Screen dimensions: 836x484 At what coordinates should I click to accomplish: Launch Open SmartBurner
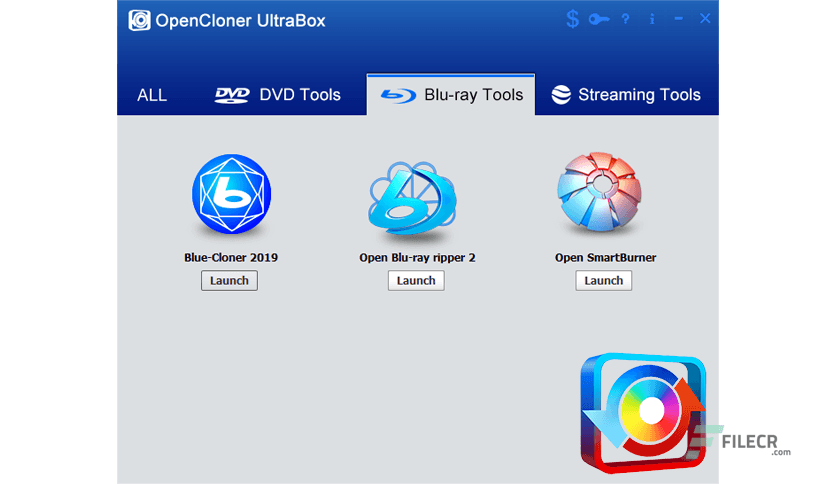[x=604, y=280]
